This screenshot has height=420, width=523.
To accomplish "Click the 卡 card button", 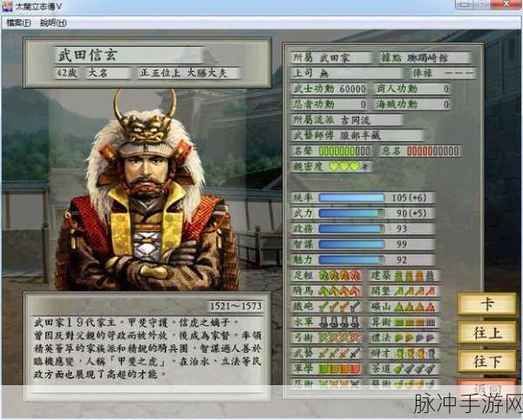I will pyautogui.click(x=486, y=303).
